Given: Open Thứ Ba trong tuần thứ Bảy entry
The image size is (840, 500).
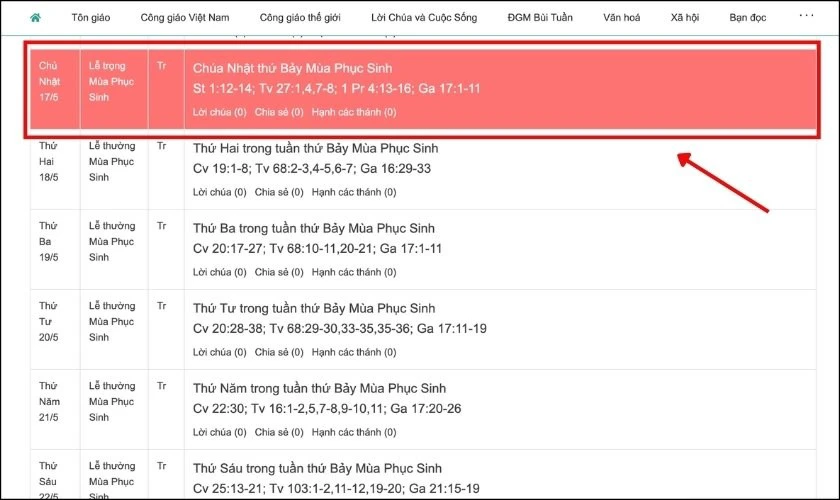Looking at the screenshot, I should [313, 228].
